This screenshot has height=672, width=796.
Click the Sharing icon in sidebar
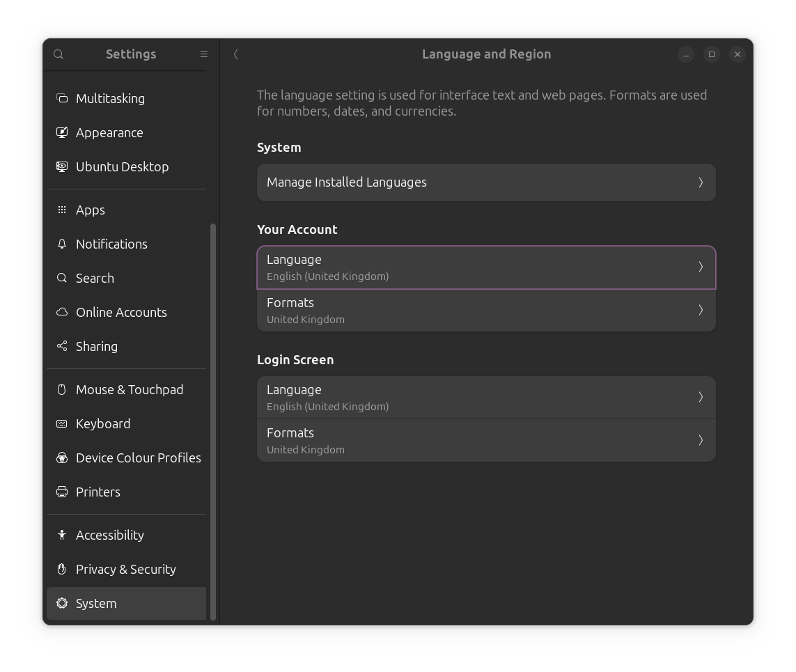(62, 346)
